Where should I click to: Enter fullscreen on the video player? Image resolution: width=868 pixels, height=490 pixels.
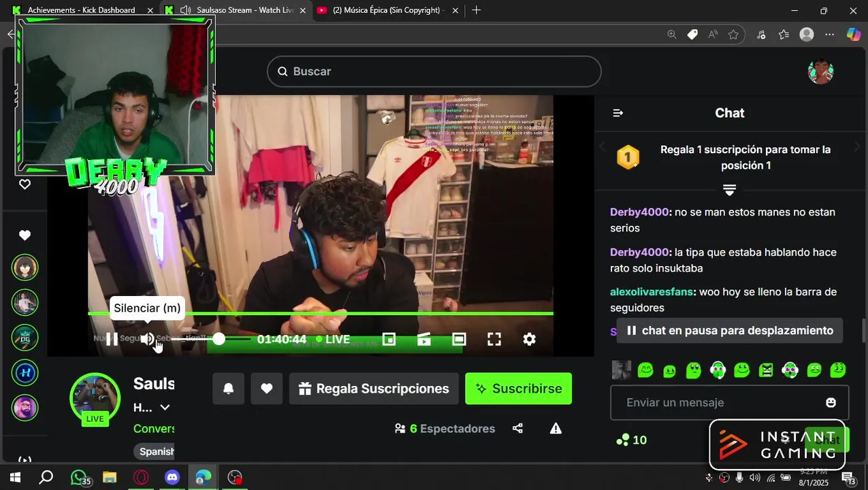click(x=494, y=339)
